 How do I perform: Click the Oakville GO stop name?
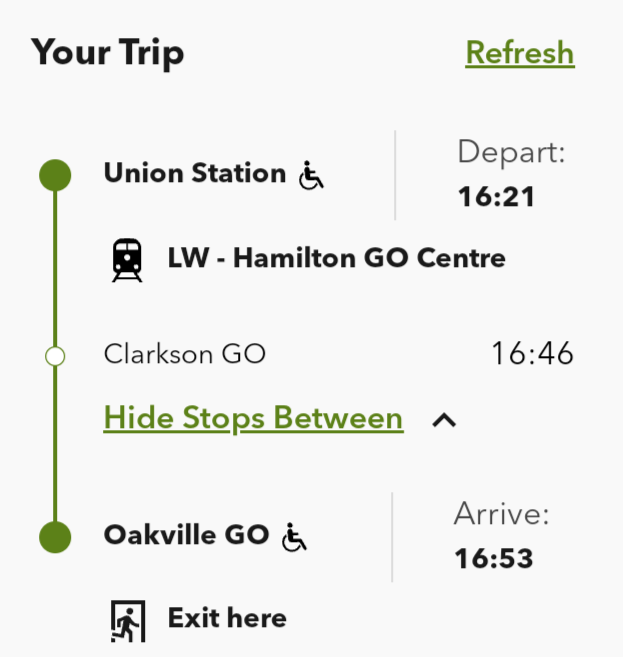coord(187,535)
